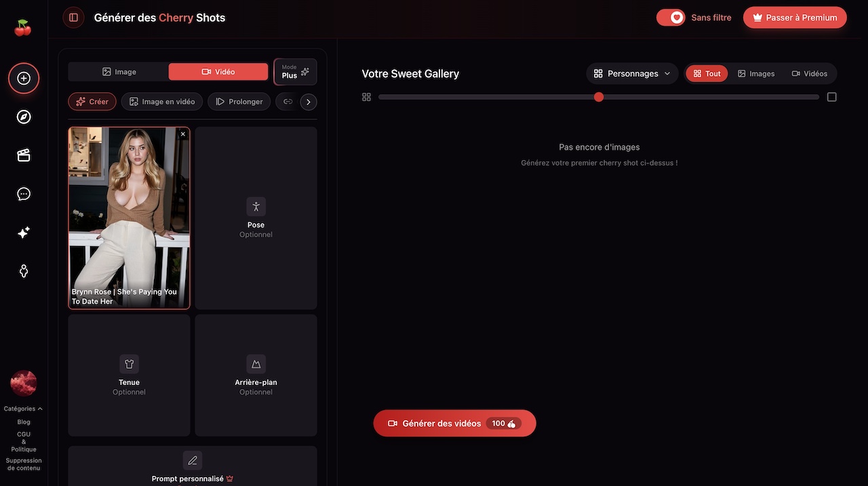Click the gallery size slider handle
Image resolution: width=868 pixels, height=486 pixels.
pos(599,97)
